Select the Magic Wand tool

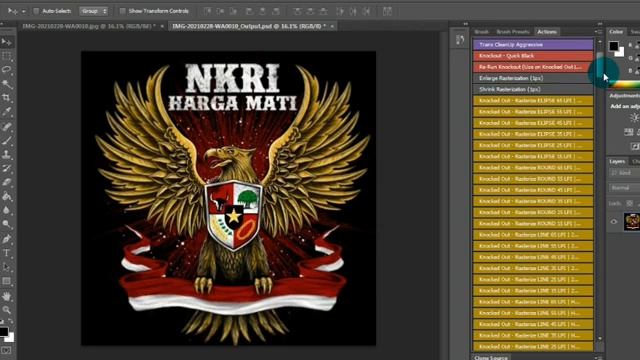(7, 84)
